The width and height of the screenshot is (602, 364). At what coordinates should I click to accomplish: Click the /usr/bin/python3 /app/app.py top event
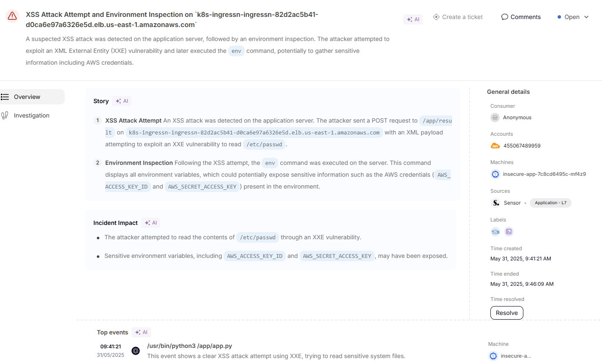coord(189,346)
